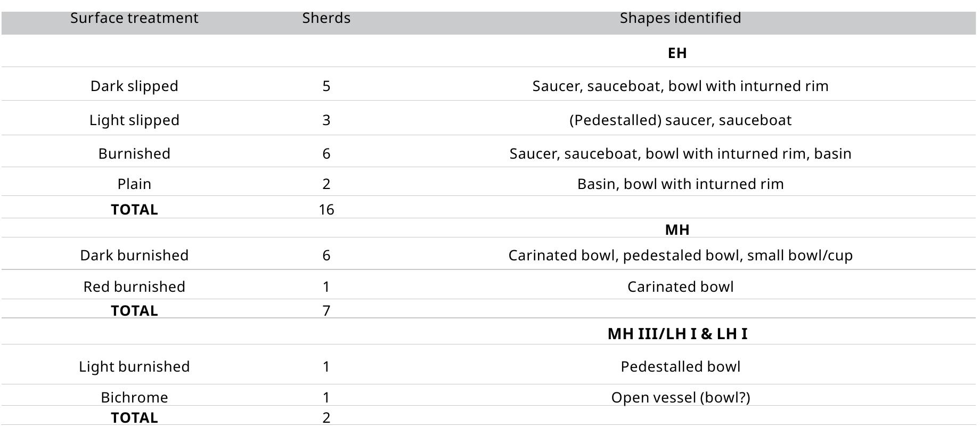The width and height of the screenshot is (980, 427).
Task: Click the "Bichrome" surface treatment cell
Action: pyautogui.click(x=134, y=398)
